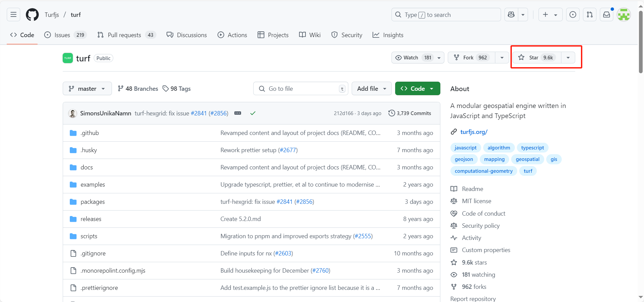
Task: Open .husky folder icon
Action: click(73, 150)
